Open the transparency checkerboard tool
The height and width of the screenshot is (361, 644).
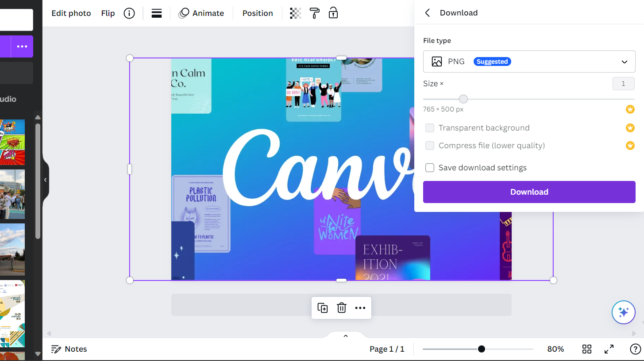point(295,13)
